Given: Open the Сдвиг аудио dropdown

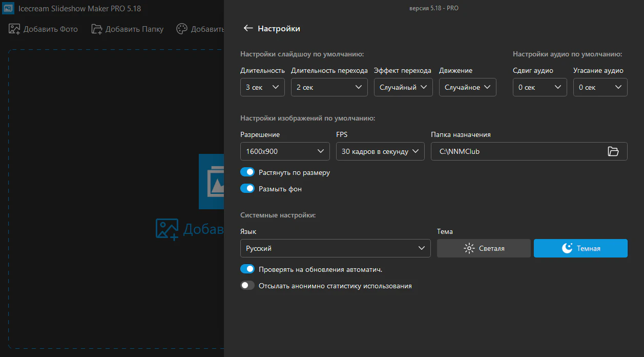Looking at the screenshot, I should click(x=539, y=87).
